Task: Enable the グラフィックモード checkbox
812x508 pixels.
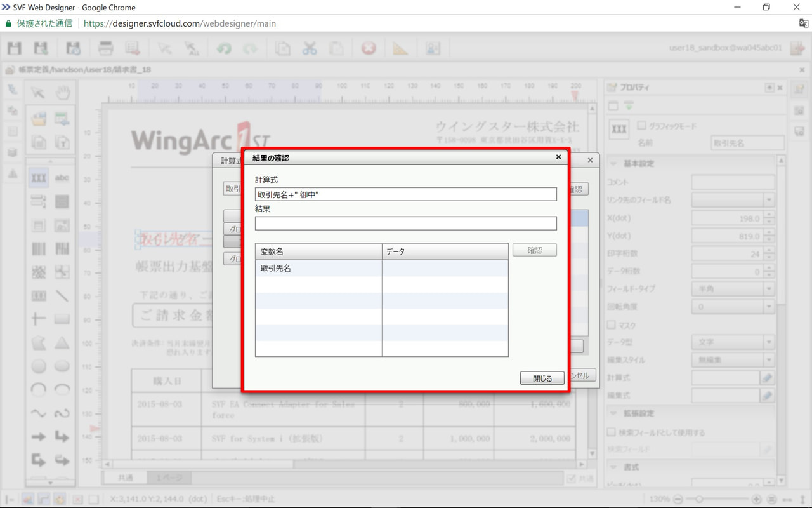Action: point(642,126)
